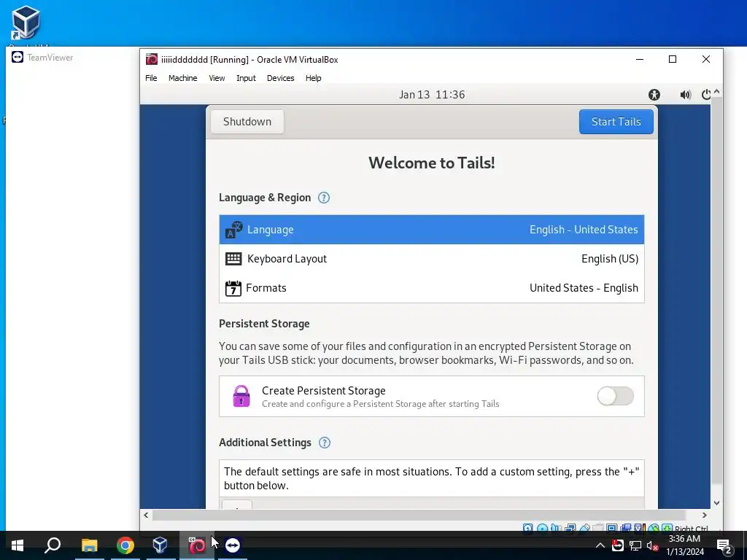Image resolution: width=747 pixels, height=560 pixels.
Task: Click the TeamViewer icon in the left panel
Action: [18, 57]
